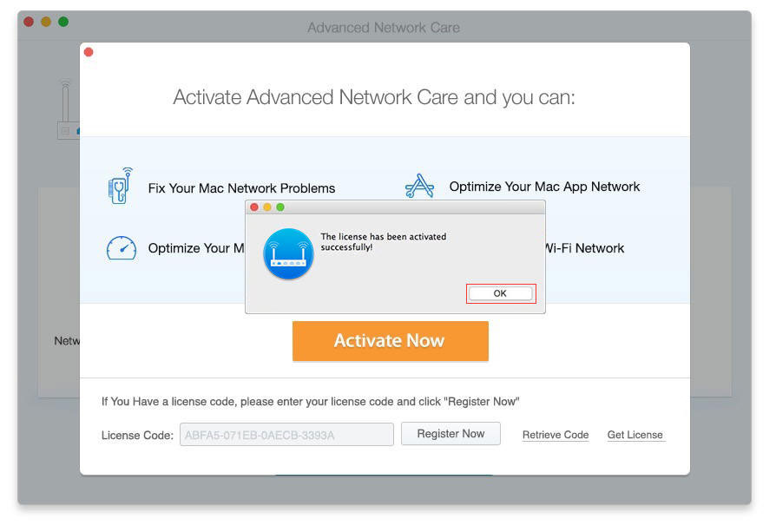Click the 'Advanced Network Care' window title

tap(384, 28)
